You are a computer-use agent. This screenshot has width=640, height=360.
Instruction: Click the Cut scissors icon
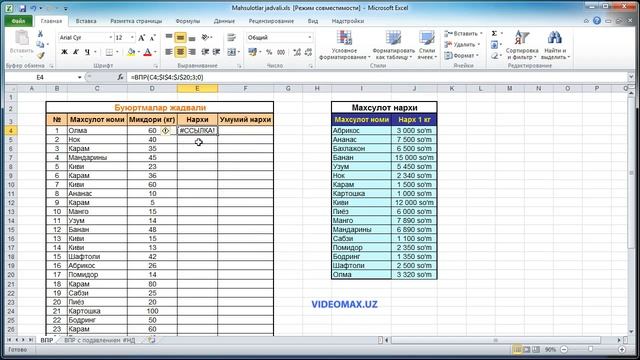pos(40,34)
